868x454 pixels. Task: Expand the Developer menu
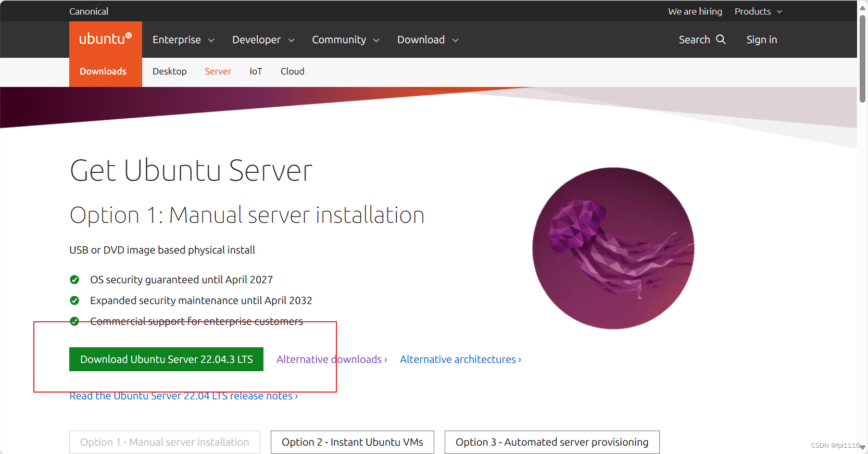tap(263, 40)
